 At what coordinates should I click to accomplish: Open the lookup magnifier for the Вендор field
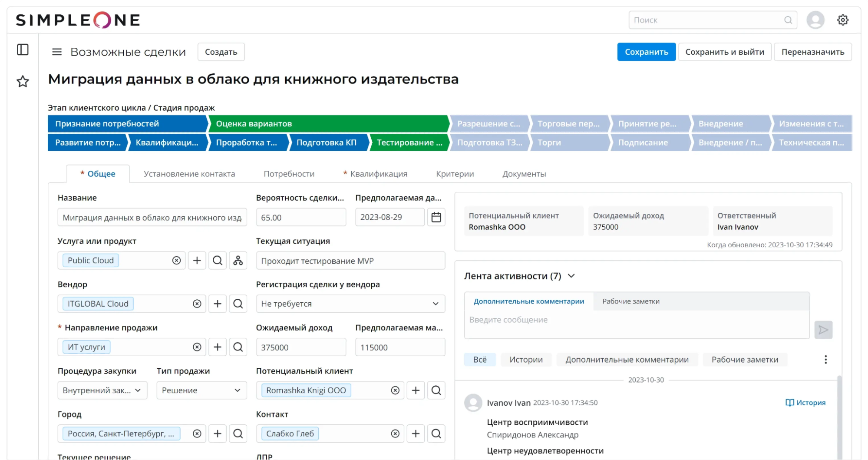(x=238, y=303)
